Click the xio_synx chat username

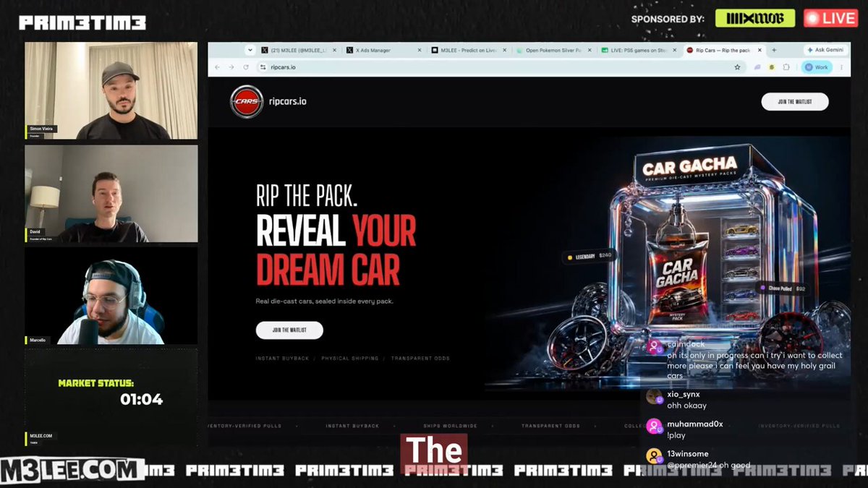click(x=683, y=394)
